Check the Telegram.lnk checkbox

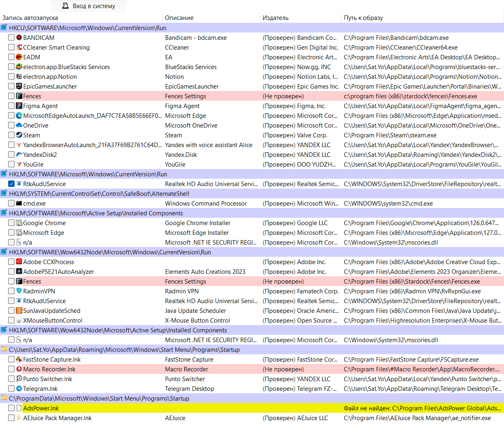[x=11, y=388]
